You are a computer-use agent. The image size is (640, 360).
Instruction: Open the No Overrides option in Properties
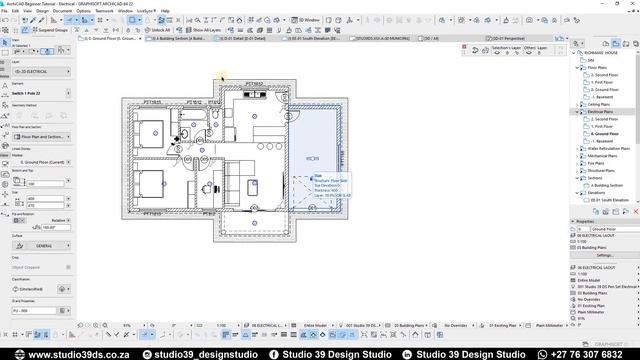click(x=605, y=300)
